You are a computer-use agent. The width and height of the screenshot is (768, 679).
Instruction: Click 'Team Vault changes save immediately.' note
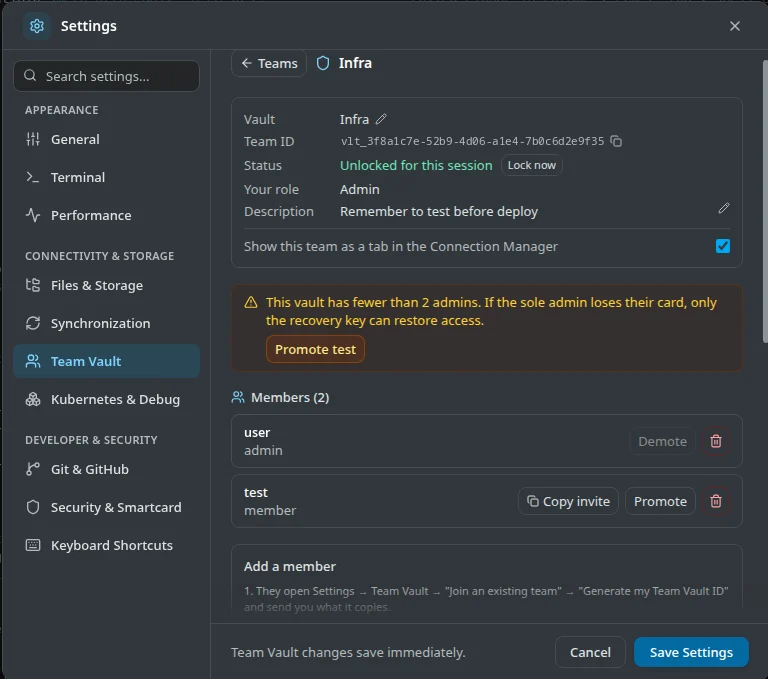348,653
